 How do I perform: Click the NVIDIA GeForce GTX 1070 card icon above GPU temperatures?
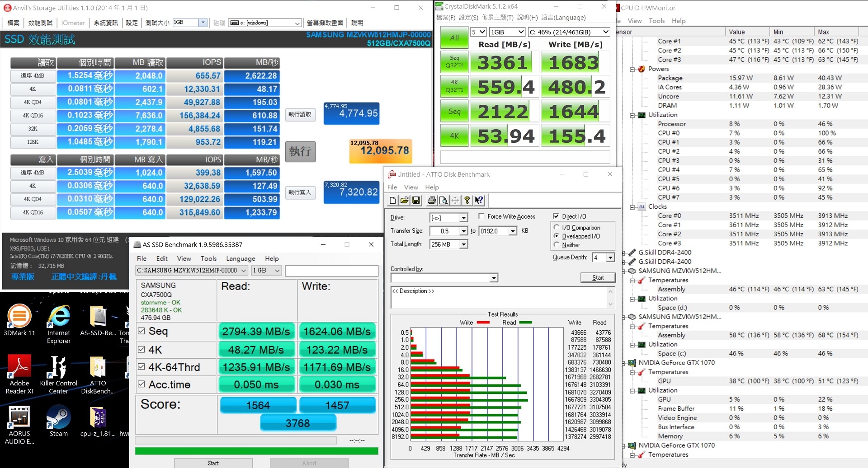tap(632, 363)
